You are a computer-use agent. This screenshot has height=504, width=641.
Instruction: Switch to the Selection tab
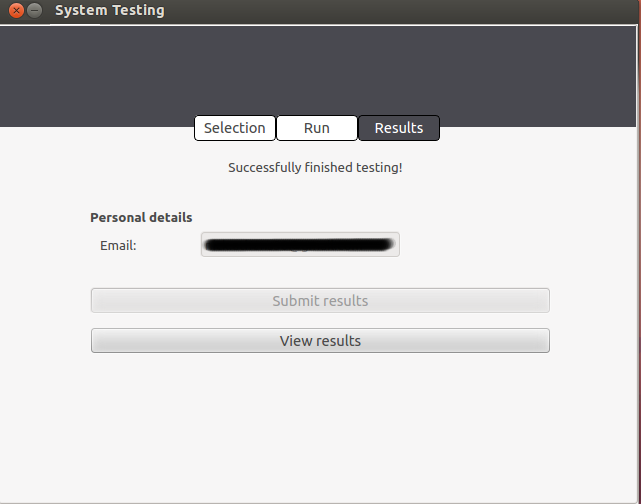[235, 128]
